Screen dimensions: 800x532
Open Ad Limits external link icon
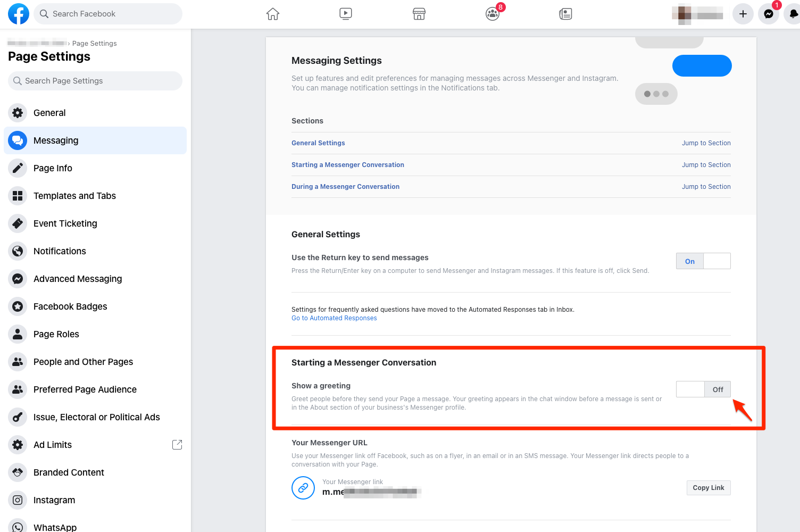(x=177, y=445)
